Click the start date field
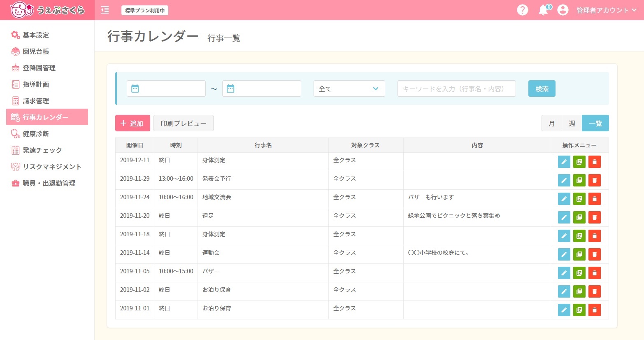 (x=166, y=88)
